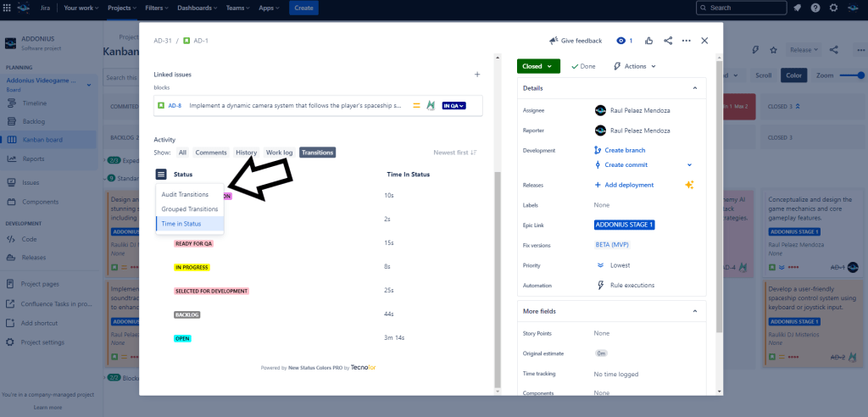The image size is (868, 417).
Task: Toggle the Color view button on board
Action: [794, 75]
